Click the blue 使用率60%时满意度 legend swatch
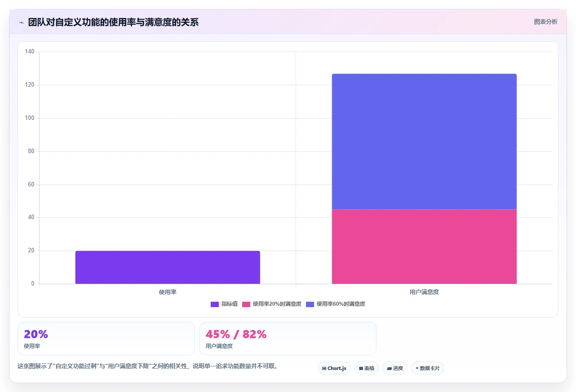Image resolution: width=576 pixels, height=392 pixels. 310,304
